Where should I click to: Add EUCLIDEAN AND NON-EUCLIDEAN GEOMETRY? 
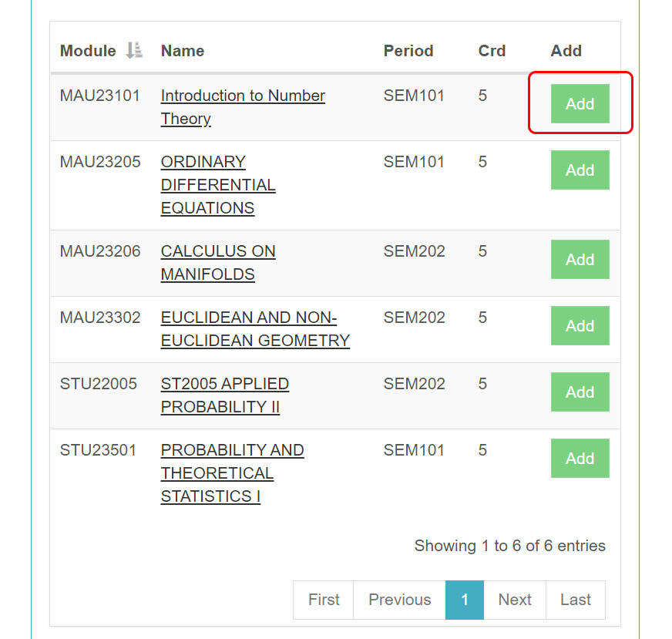pyautogui.click(x=580, y=325)
